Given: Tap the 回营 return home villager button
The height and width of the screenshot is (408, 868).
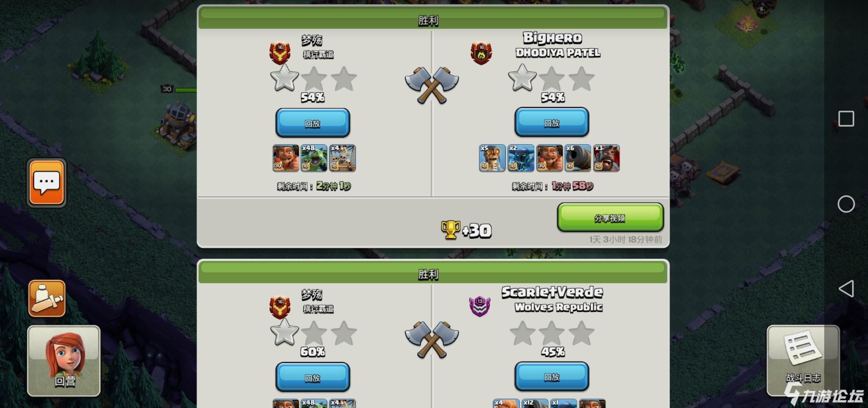Looking at the screenshot, I should point(64,361).
